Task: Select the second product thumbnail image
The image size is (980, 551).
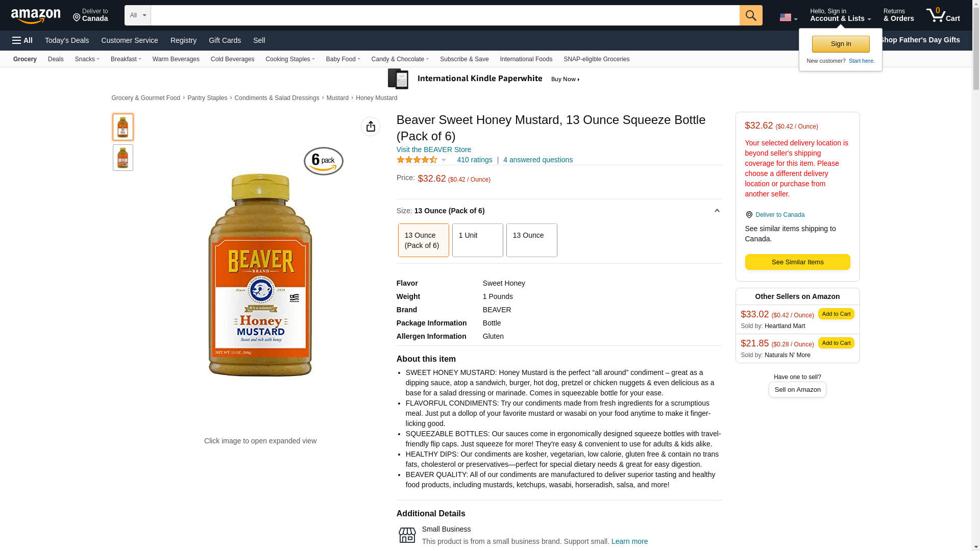Action: pyautogui.click(x=123, y=158)
